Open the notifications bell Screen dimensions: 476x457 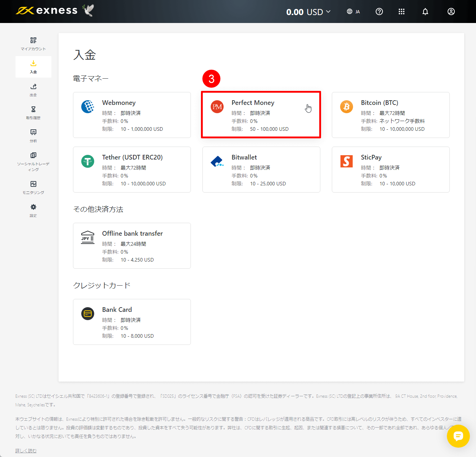pyautogui.click(x=425, y=11)
